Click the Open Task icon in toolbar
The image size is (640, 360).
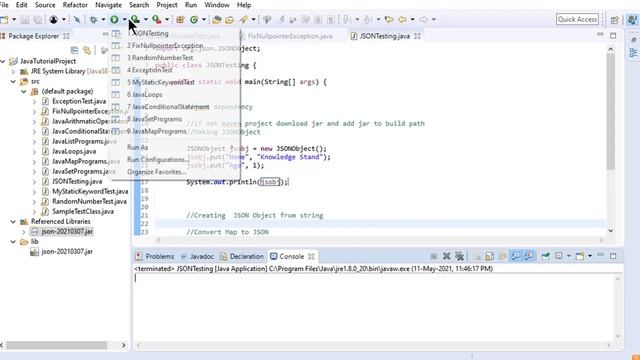(229, 19)
